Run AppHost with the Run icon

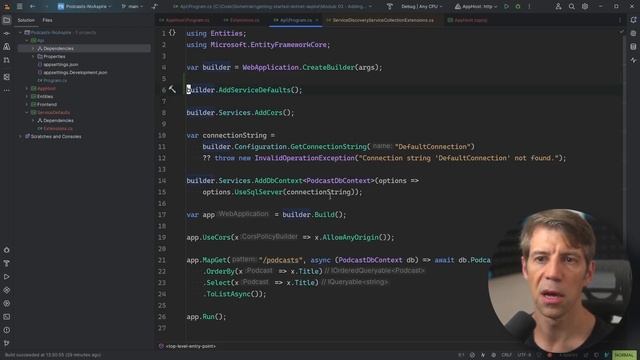click(506, 7)
